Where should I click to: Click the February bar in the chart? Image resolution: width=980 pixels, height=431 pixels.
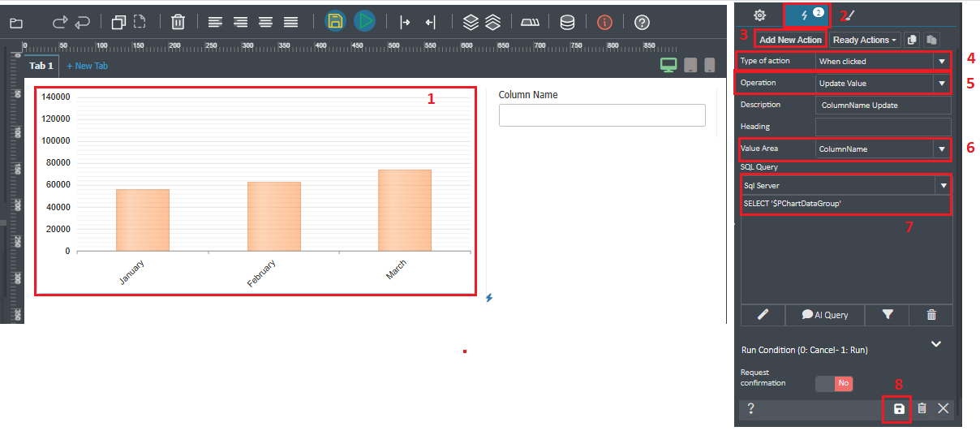(x=273, y=217)
